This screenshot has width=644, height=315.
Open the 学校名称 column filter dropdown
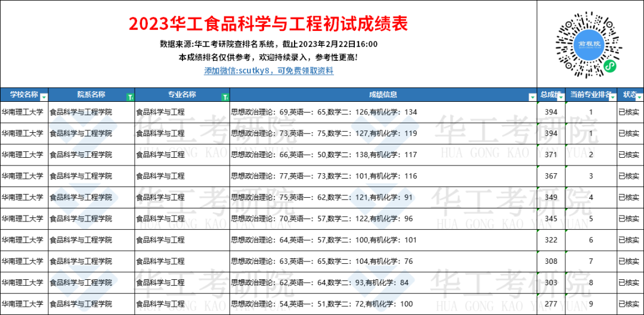[44, 97]
